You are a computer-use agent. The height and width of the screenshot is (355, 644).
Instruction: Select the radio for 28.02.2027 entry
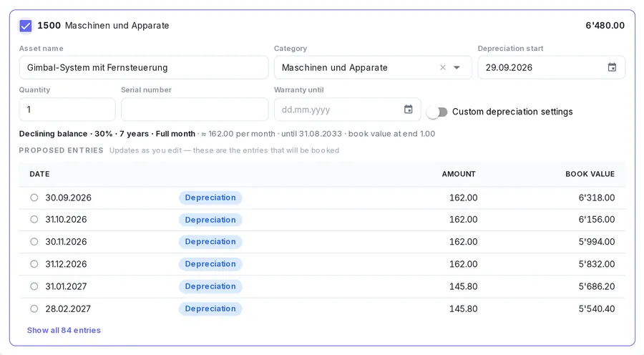coord(34,308)
